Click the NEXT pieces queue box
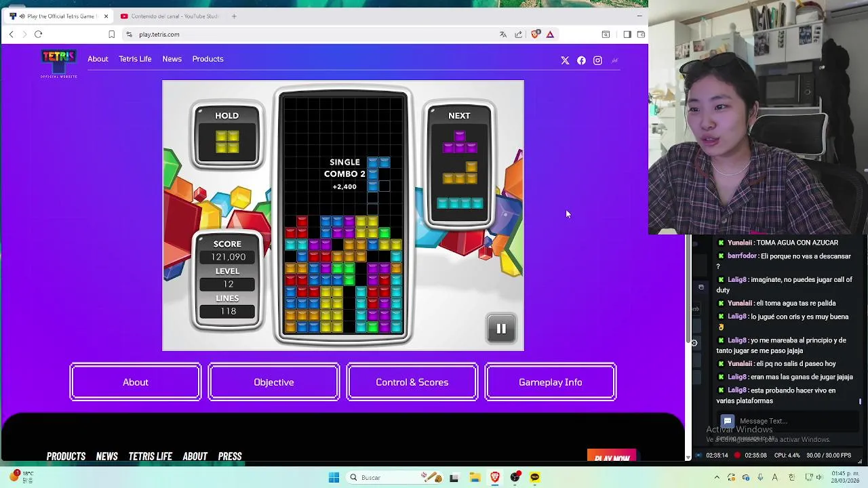The width and height of the screenshot is (868, 488). click(x=459, y=165)
